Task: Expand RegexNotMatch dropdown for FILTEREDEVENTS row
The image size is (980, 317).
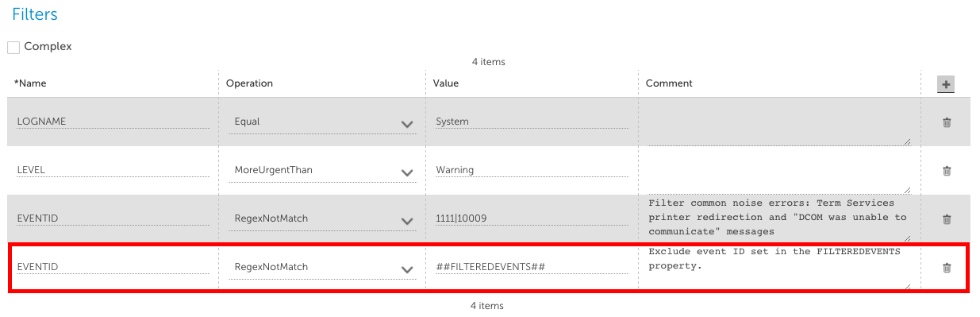Action: (x=323, y=268)
